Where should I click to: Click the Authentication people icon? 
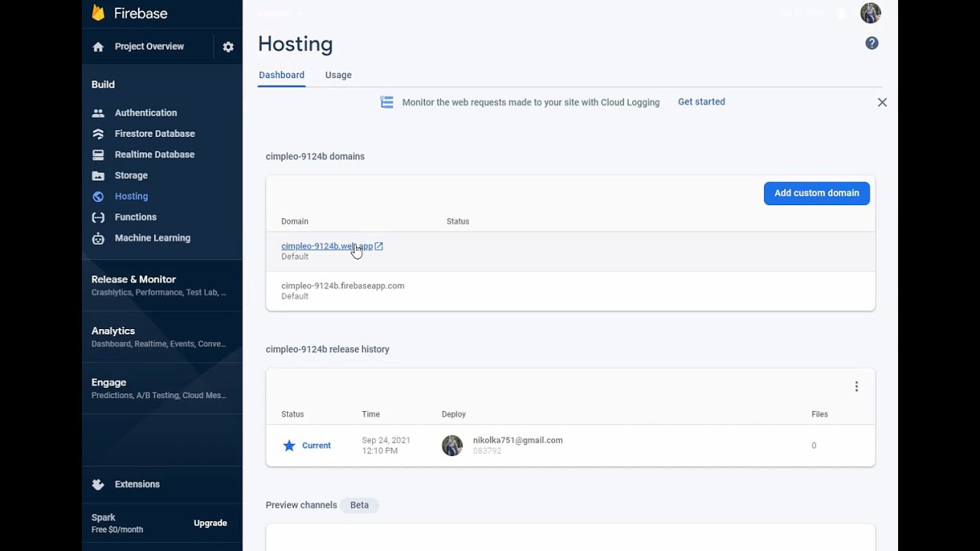click(x=98, y=113)
